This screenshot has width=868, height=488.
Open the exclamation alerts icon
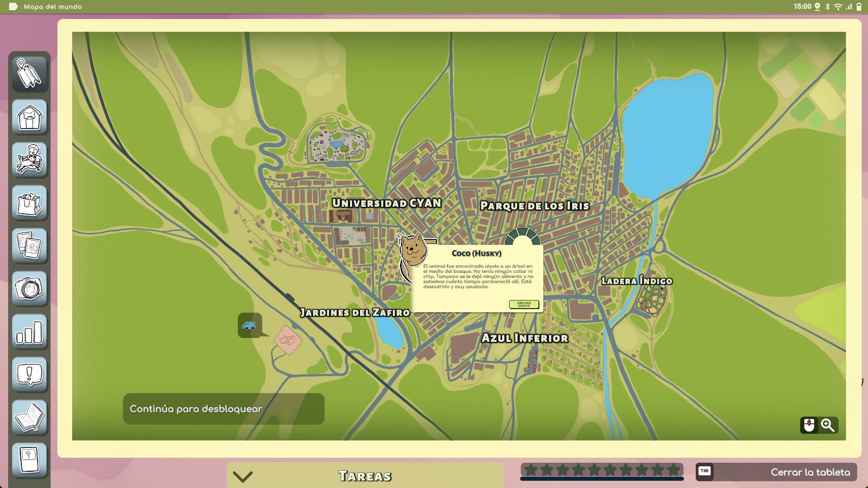click(x=29, y=374)
